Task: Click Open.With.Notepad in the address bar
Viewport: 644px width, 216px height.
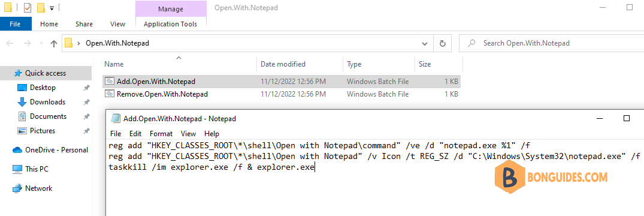Action: [x=117, y=43]
